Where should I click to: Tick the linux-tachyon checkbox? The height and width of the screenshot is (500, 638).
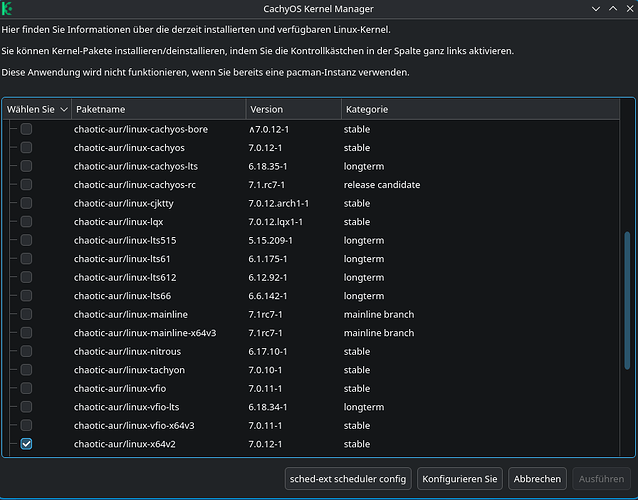tap(26, 370)
